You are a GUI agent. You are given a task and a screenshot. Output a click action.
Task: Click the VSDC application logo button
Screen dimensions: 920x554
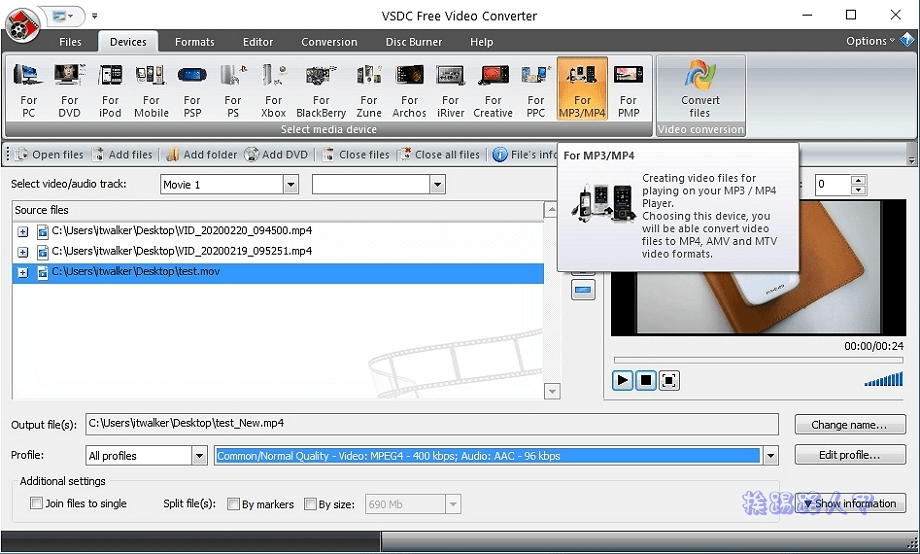pos(22,25)
